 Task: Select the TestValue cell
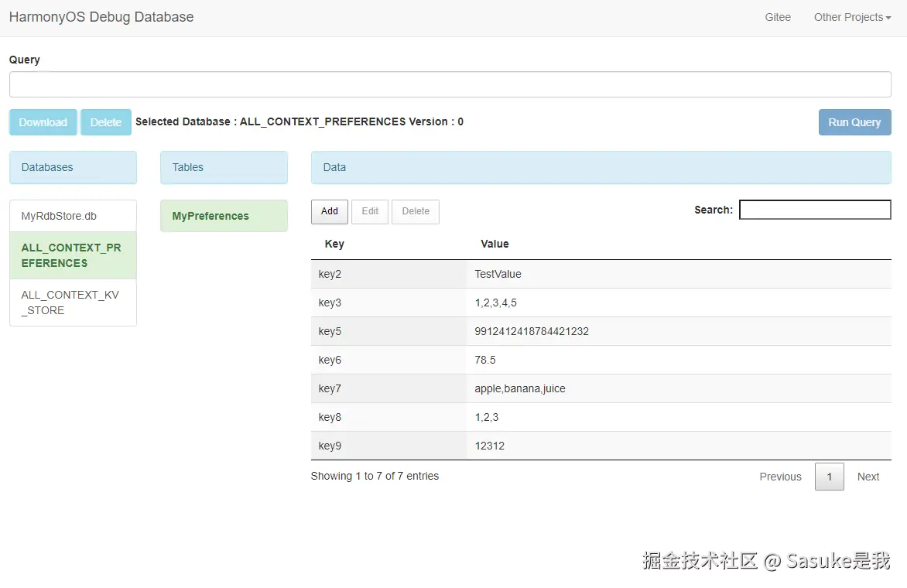coord(679,274)
